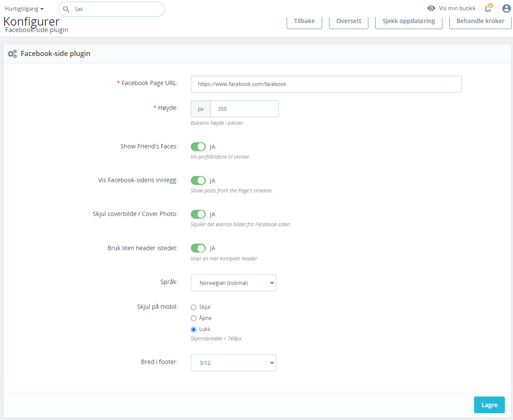Click the Tilbake button
513x420 pixels.
pyautogui.click(x=304, y=21)
